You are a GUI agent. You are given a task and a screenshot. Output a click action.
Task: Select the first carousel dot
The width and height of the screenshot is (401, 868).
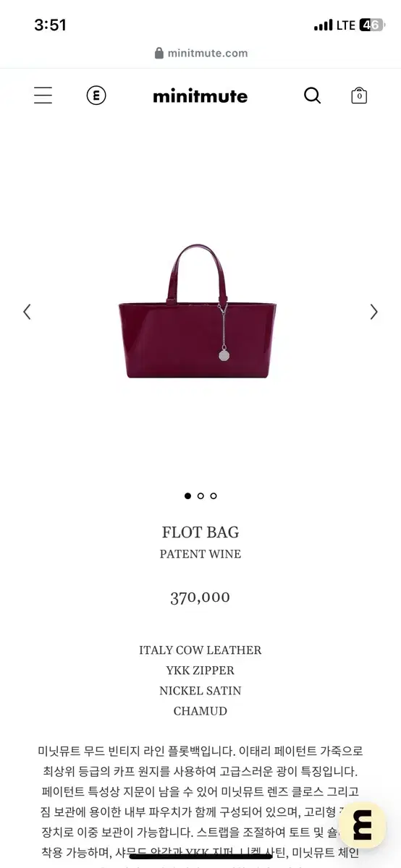click(x=188, y=496)
